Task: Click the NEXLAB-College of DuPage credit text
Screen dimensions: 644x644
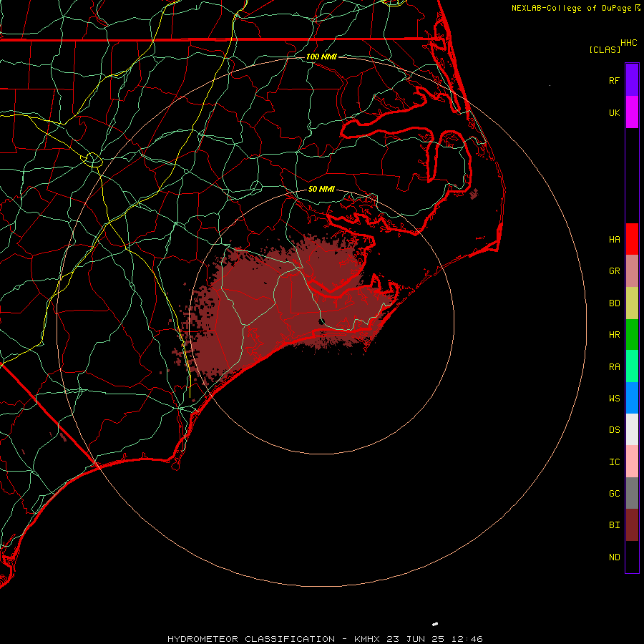Action: pos(571,8)
